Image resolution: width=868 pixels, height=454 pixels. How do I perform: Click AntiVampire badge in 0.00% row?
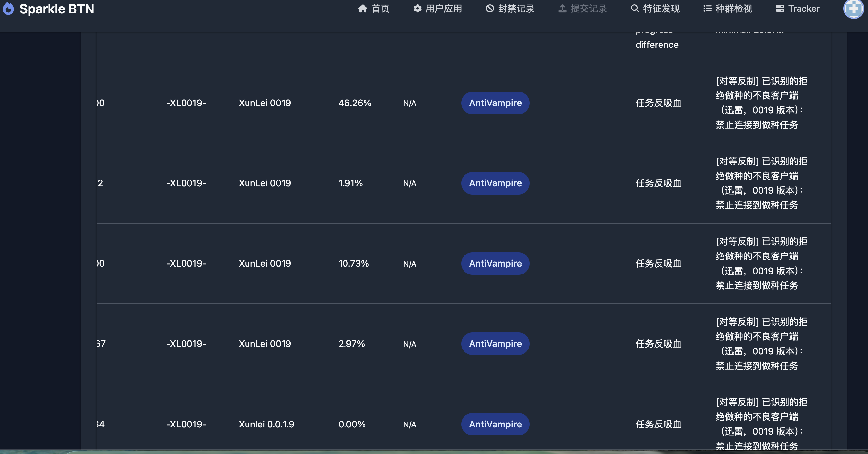495,424
